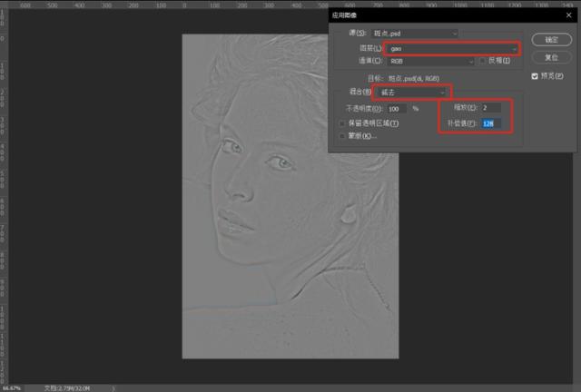Open the 源 (Source) file dropdown
The image size is (581, 392).
tap(422, 34)
